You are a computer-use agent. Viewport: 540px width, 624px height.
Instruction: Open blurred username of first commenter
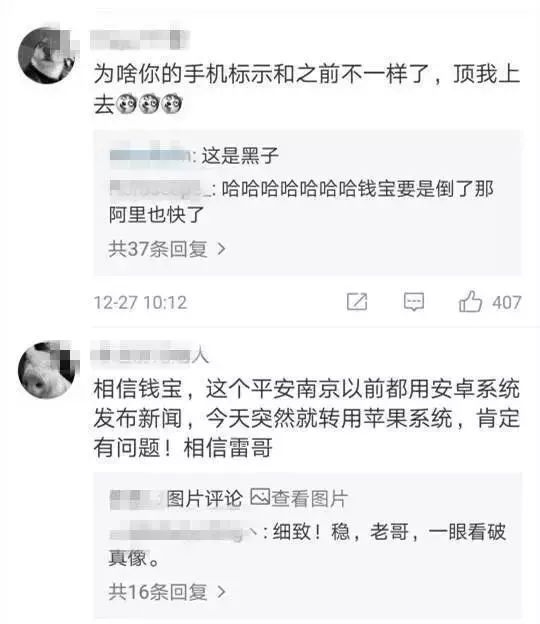pyautogui.click(x=139, y=40)
